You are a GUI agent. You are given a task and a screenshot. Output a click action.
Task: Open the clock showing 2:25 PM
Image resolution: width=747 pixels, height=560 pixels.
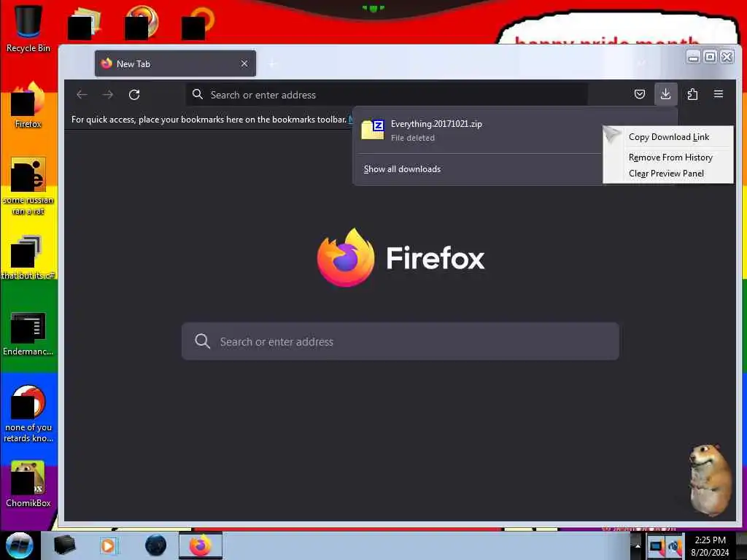(x=710, y=546)
